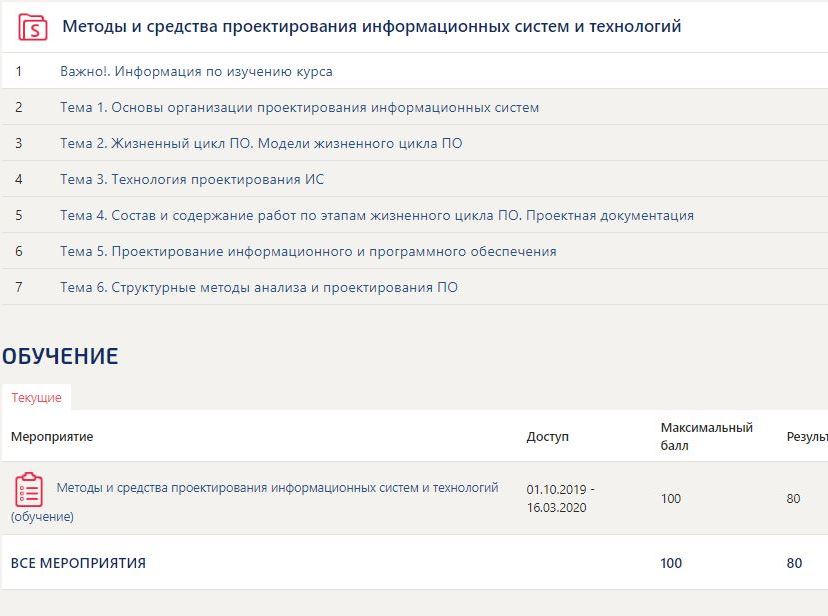828x616 pixels.
Task: Open the course title heading link
Action: pos(371,27)
